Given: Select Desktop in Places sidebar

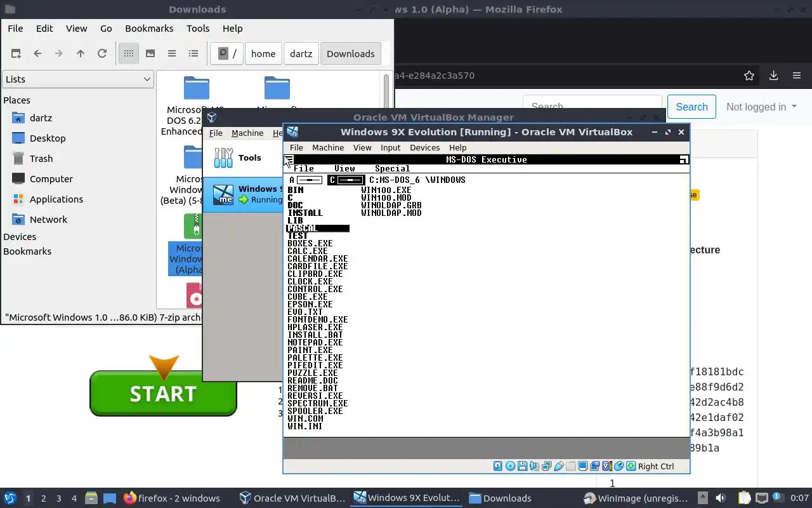Looking at the screenshot, I should (39, 138).
